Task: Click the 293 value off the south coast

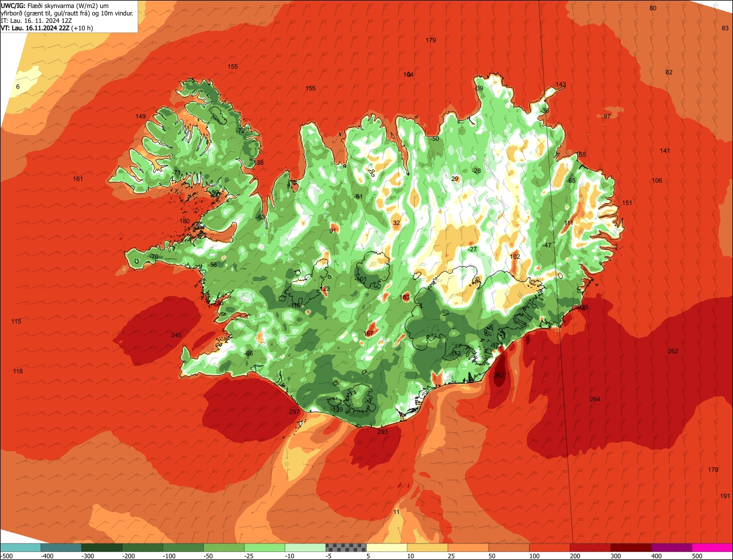Action: (383, 432)
